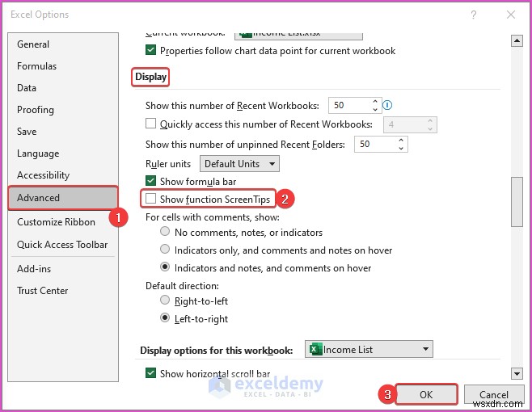Click the scroll down arrow
This screenshot has width=532, height=412.
pyautogui.click(x=517, y=374)
